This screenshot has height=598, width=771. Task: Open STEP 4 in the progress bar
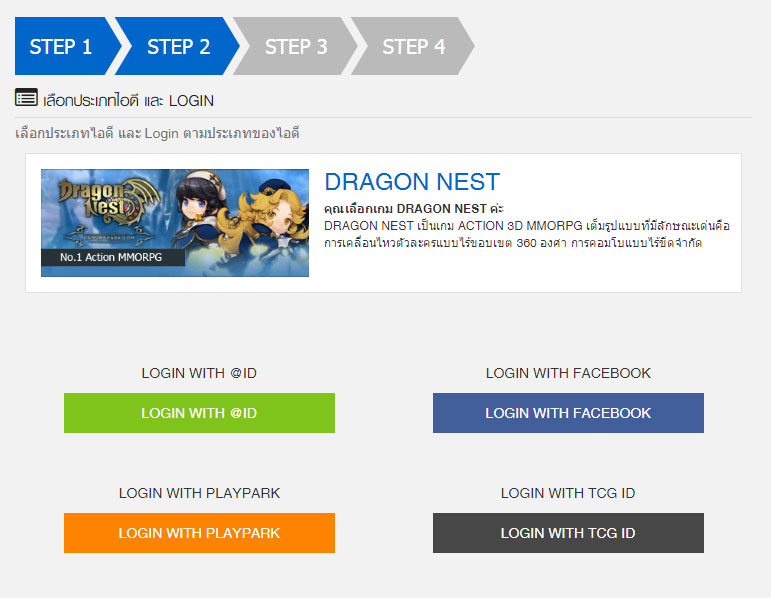[x=413, y=46]
